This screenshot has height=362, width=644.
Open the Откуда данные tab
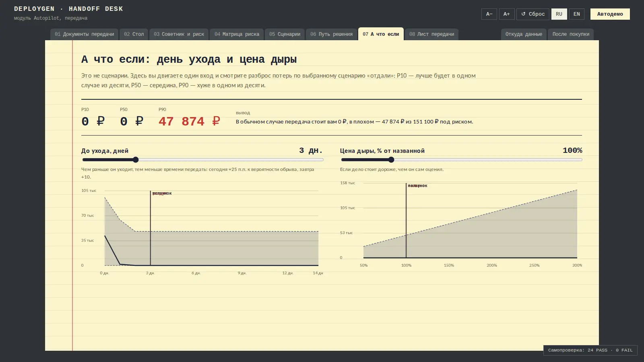[x=524, y=34]
